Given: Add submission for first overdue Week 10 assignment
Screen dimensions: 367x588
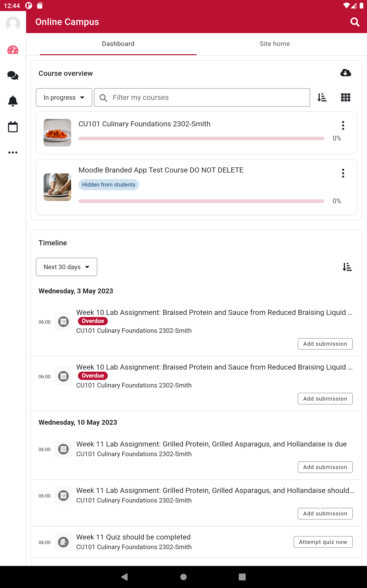Looking at the screenshot, I should click(325, 344).
